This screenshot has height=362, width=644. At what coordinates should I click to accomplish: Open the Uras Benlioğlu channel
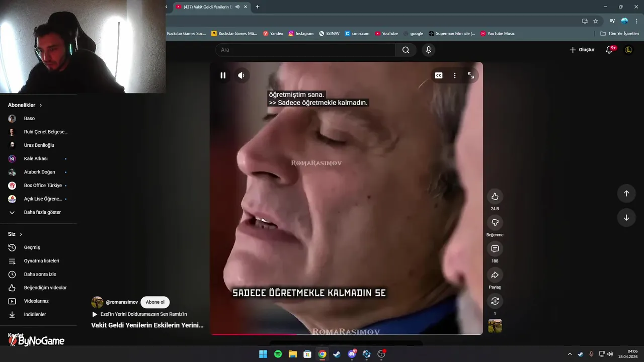[38, 145]
